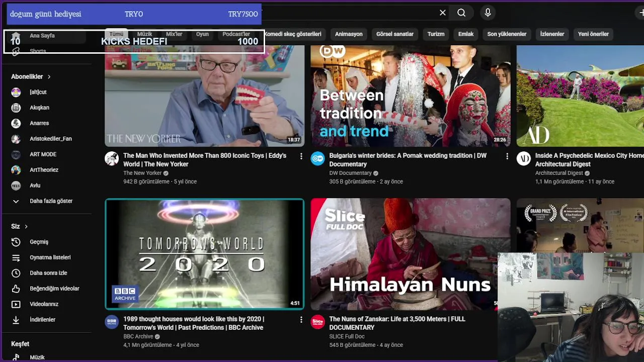Click SLICE Full Doc channel name
The image size is (644, 362).
347,336
